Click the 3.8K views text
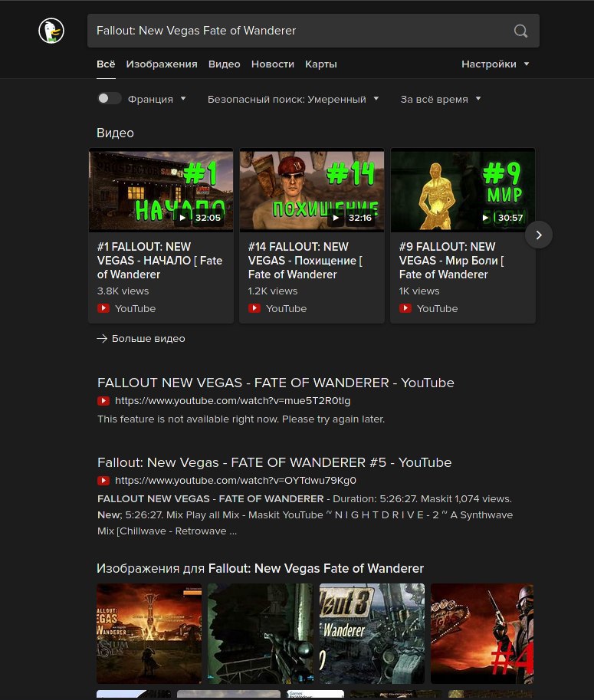 [x=123, y=291]
